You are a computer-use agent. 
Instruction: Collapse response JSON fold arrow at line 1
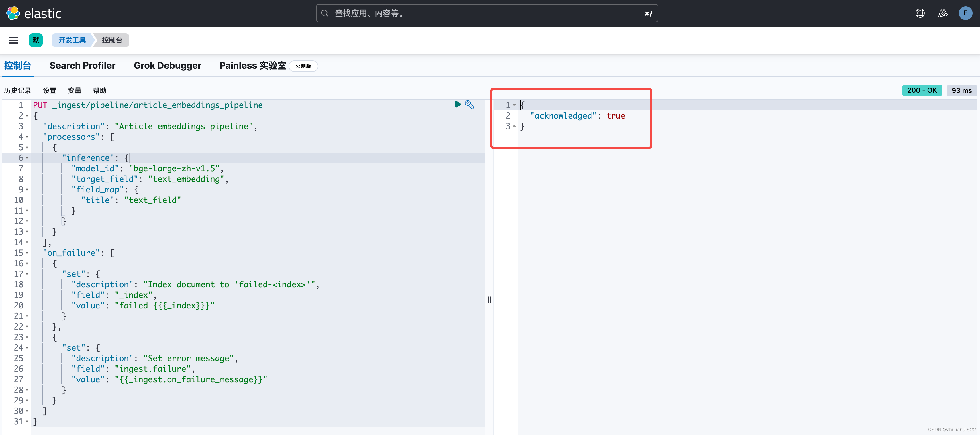514,105
